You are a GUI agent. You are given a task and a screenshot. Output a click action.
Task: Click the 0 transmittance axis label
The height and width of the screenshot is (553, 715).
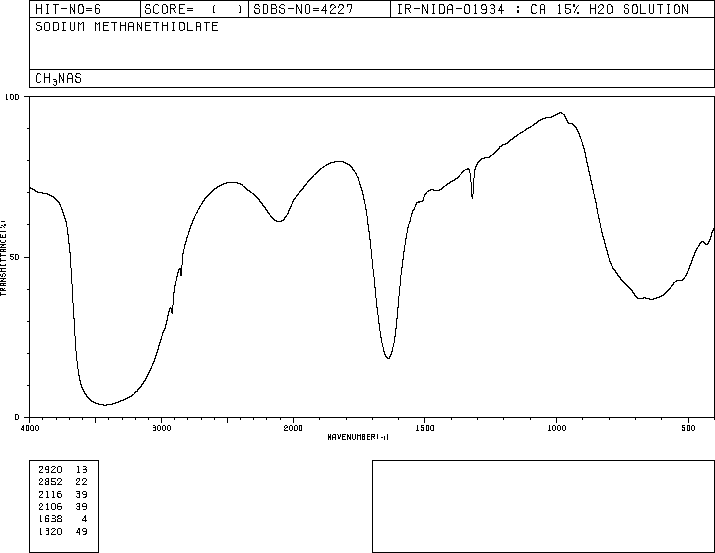(17, 417)
